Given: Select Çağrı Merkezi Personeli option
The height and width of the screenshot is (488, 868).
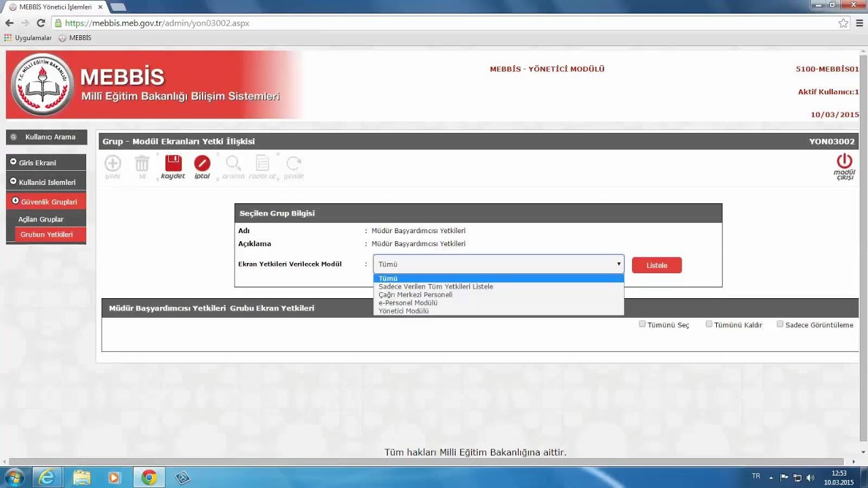Looking at the screenshot, I should tap(498, 295).
